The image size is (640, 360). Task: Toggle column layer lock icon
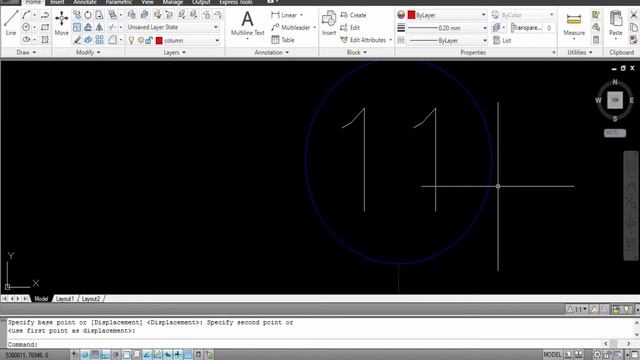tap(149, 40)
